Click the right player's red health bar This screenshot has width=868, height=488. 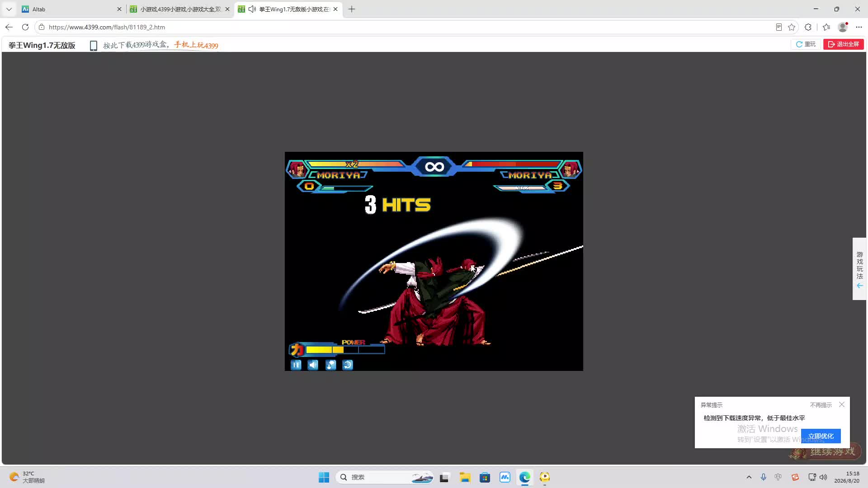(512, 164)
